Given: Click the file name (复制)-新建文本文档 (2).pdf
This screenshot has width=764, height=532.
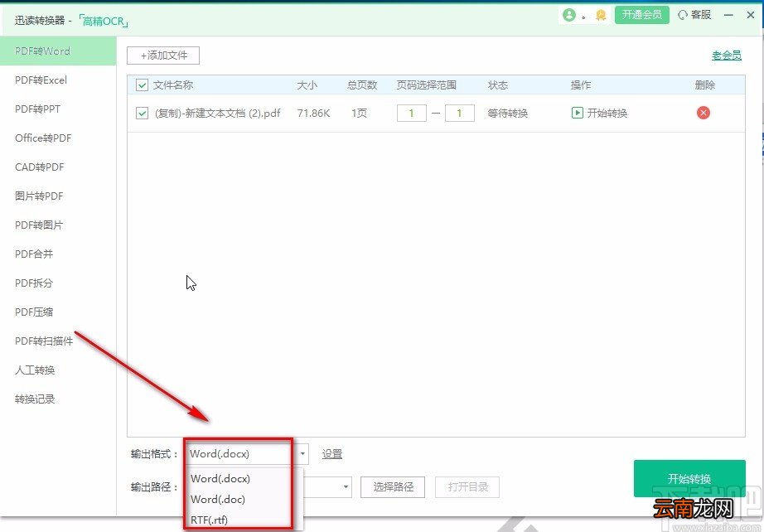Looking at the screenshot, I should (218, 113).
